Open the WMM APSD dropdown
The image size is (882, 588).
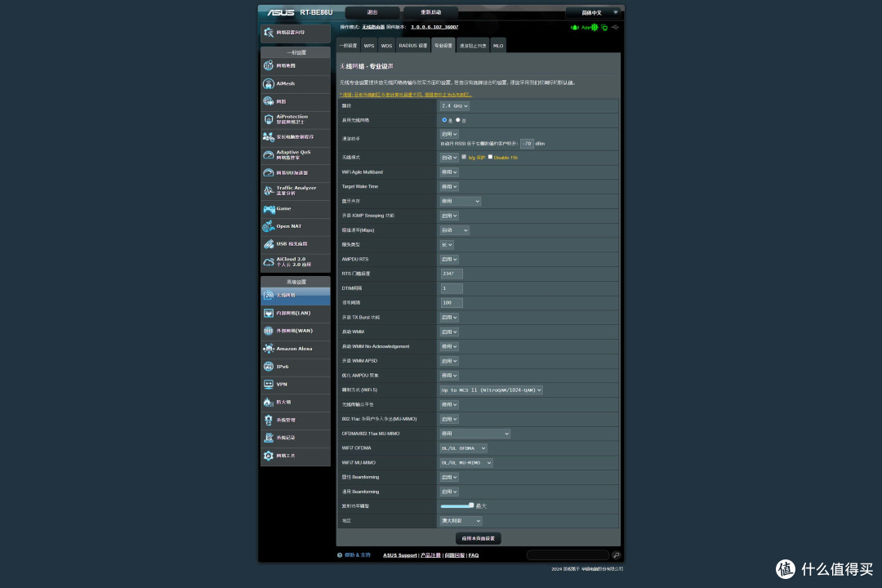(449, 361)
